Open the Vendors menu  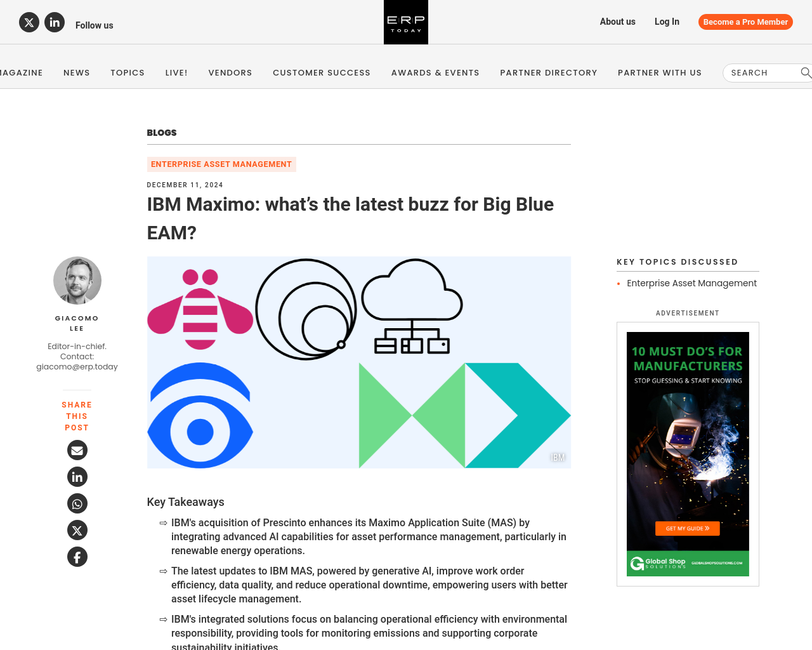coord(230,72)
